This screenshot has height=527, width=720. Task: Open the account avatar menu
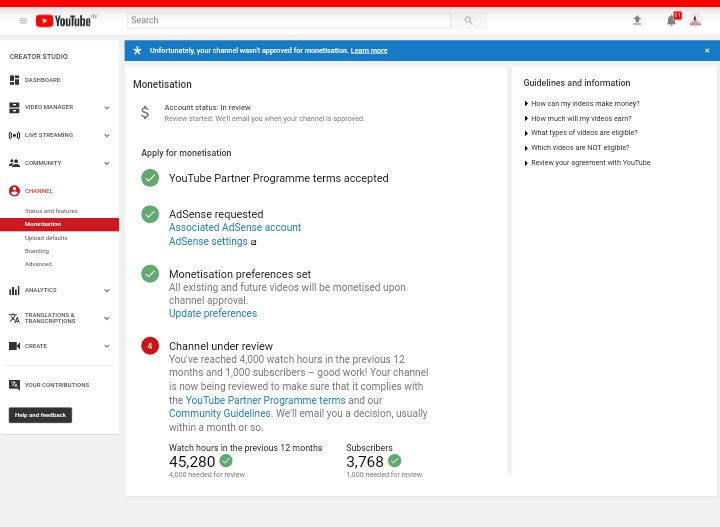coord(695,20)
